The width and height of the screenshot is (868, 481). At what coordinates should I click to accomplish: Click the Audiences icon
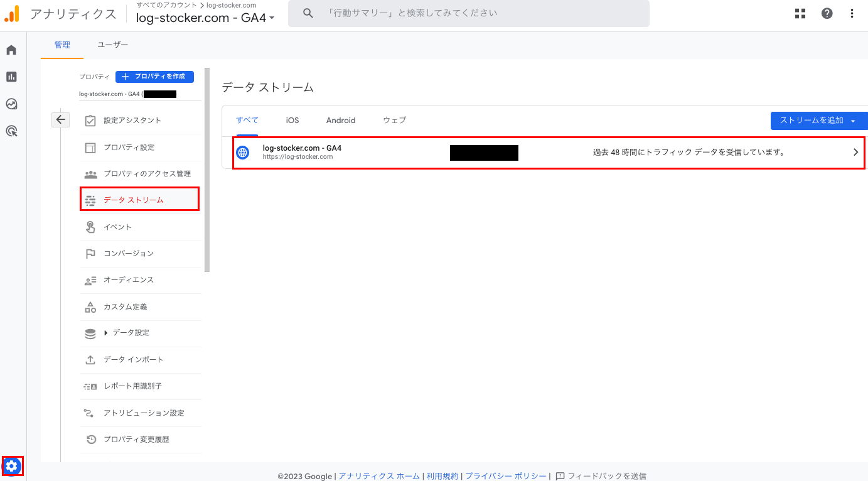[90, 281]
